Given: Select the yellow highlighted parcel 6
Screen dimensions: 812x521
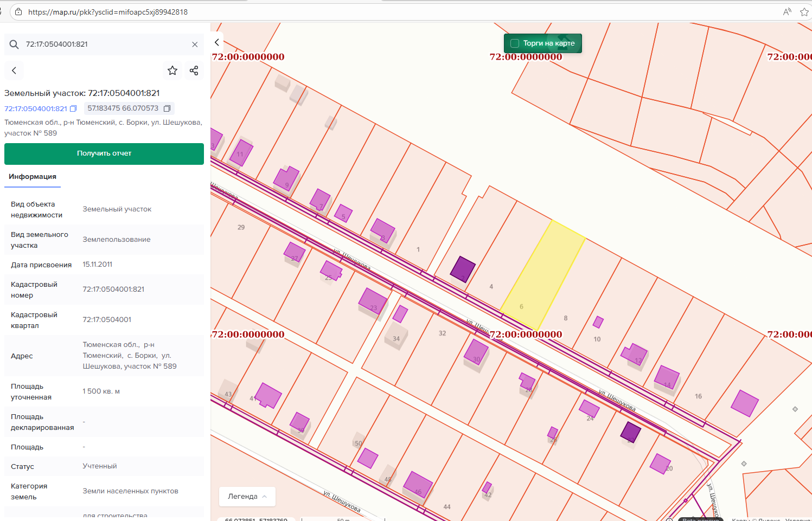Looking at the screenshot, I should [x=544, y=274].
